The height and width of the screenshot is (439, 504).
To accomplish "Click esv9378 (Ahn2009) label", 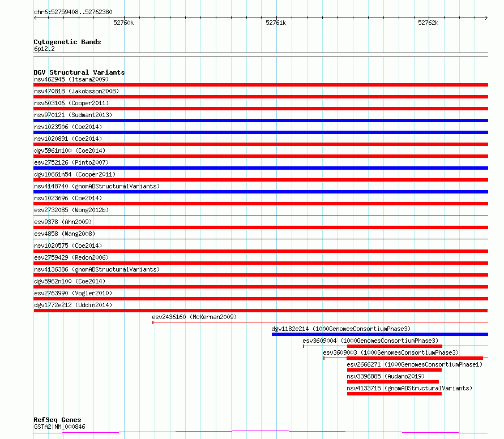I will (x=63, y=222).
